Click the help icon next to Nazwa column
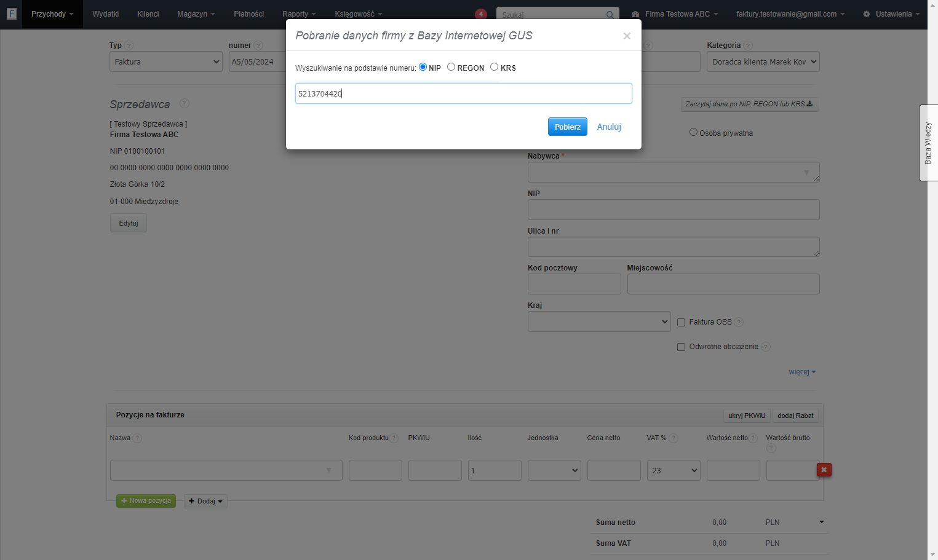938x560 pixels. tap(137, 438)
